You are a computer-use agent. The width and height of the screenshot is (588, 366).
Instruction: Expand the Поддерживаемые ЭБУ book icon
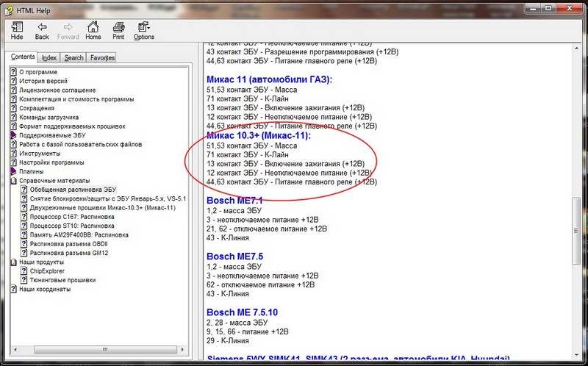tap(14, 135)
